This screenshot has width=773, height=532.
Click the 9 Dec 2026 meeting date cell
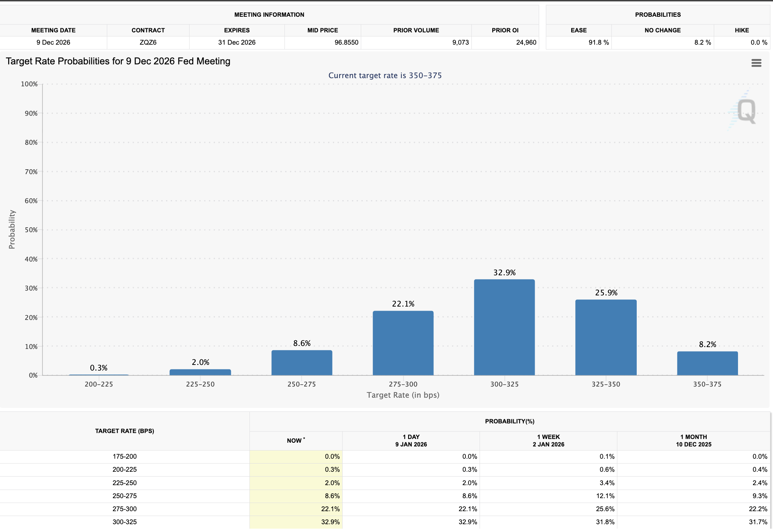53,42
